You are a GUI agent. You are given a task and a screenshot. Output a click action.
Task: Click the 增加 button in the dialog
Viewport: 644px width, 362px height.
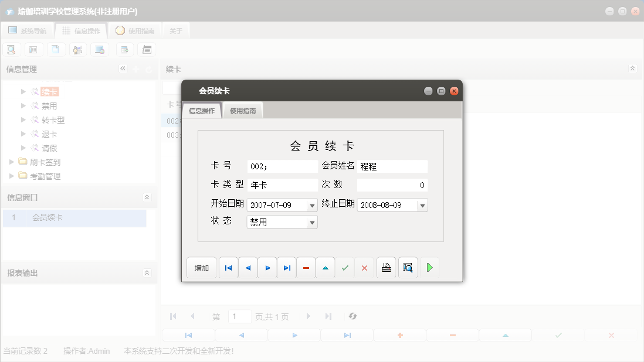click(x=202, y=268)
